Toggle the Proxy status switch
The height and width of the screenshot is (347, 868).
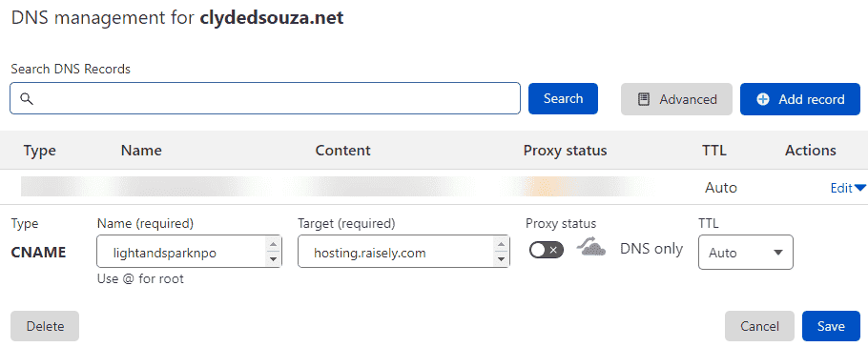(x=547, y=250)
